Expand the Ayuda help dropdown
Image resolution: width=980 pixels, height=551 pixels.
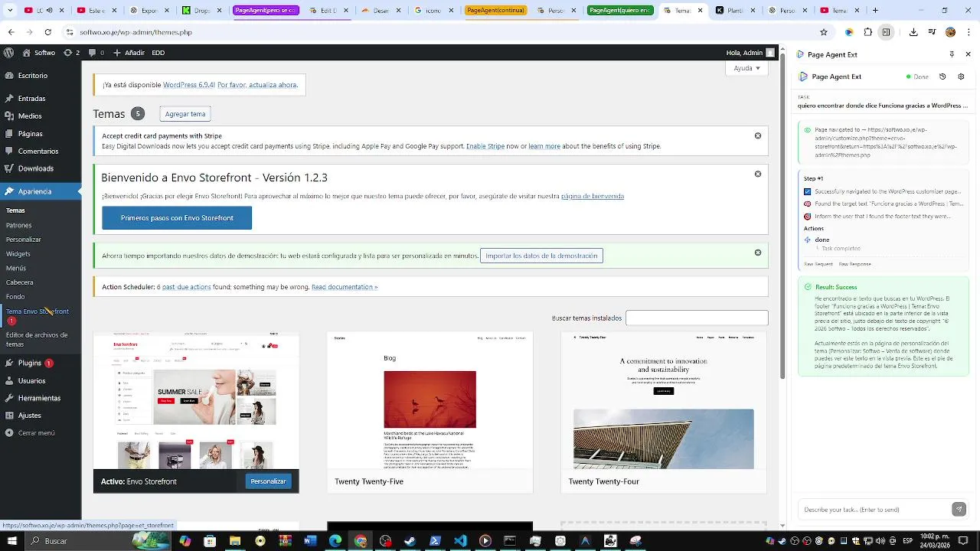click(x=746, y=68)
